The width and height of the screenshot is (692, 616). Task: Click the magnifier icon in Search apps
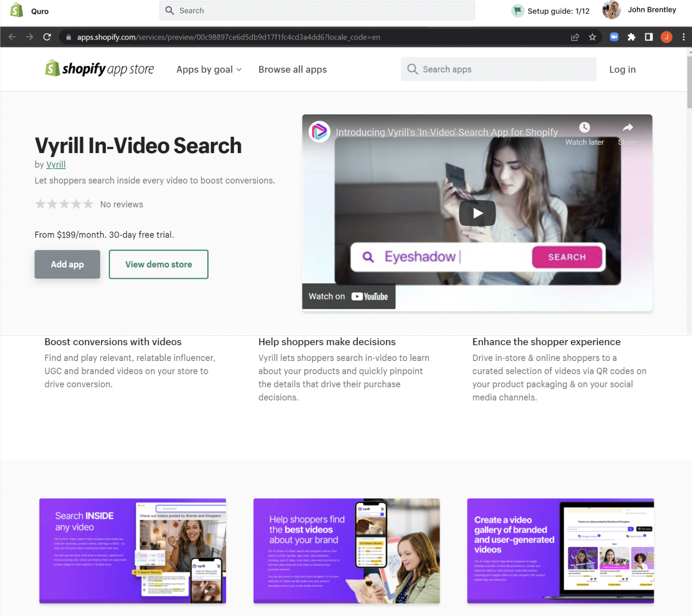[x=412, y=69]
